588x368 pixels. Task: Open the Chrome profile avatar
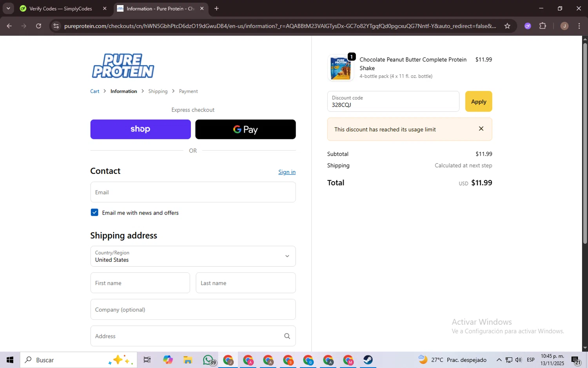click(x=564, y=26)
